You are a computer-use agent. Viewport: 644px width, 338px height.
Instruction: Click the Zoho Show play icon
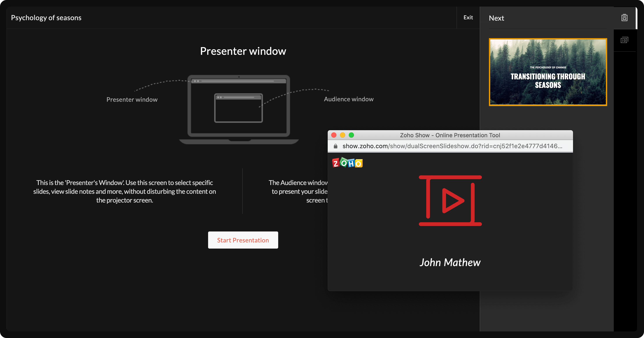[x=450, y=200]
